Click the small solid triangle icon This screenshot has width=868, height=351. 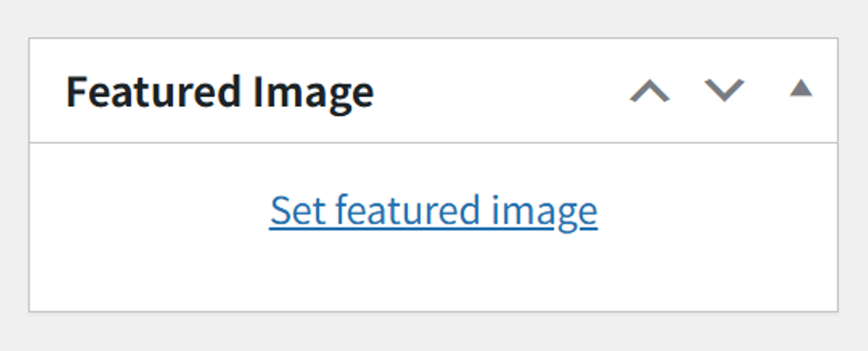[x=800, y=89]
